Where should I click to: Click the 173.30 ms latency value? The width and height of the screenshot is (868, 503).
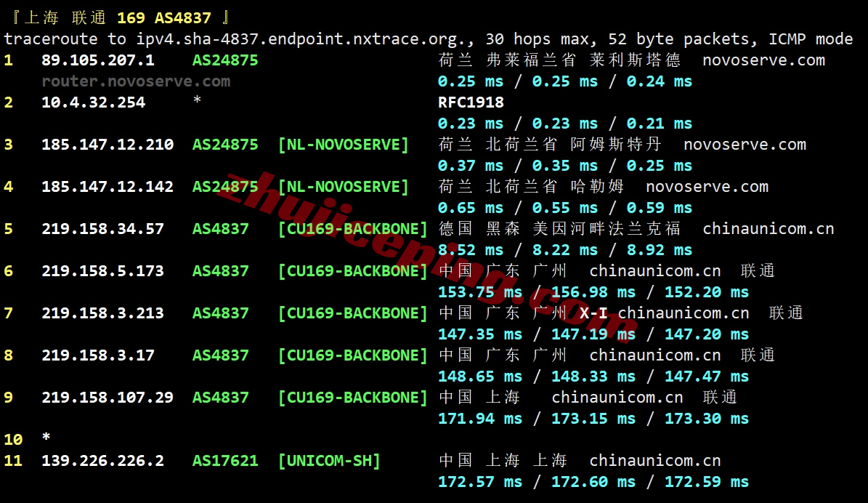(707, 418)
